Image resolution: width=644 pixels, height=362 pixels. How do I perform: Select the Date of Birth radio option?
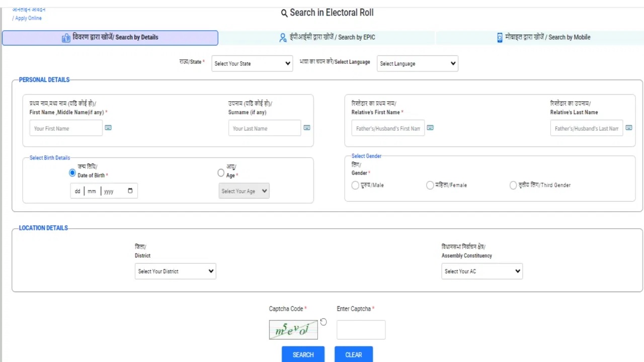pos(72,173)
